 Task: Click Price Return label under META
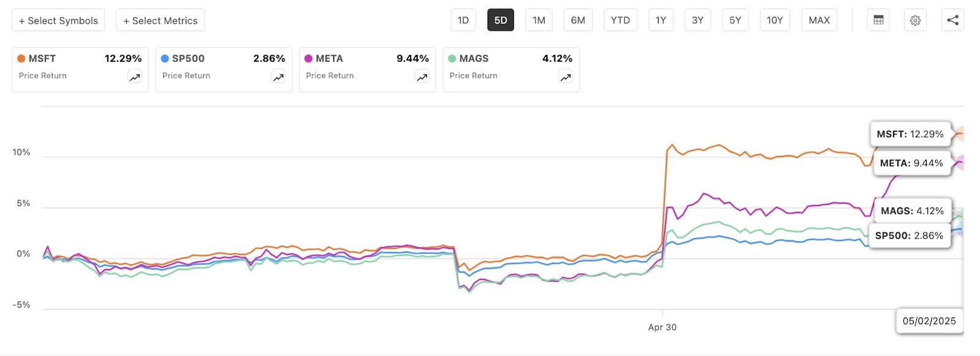point(330,76)
